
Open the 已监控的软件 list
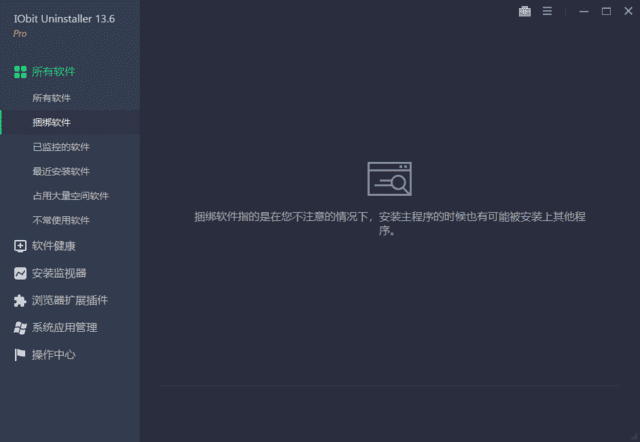tap(61, 147)
